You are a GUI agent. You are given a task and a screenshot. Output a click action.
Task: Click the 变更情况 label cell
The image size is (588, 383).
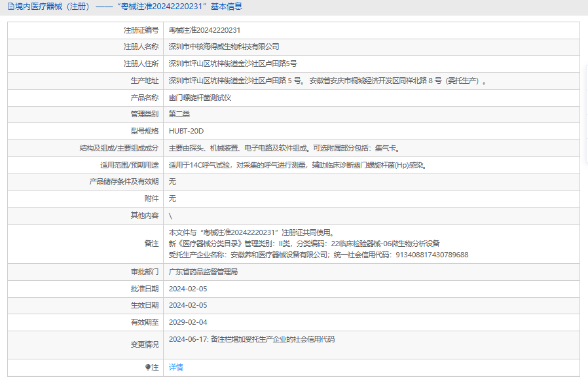click(86, 345)
